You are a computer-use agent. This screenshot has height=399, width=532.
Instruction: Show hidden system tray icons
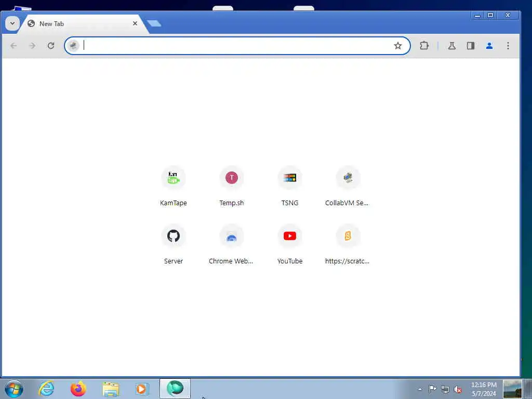[x=420, y=390]
